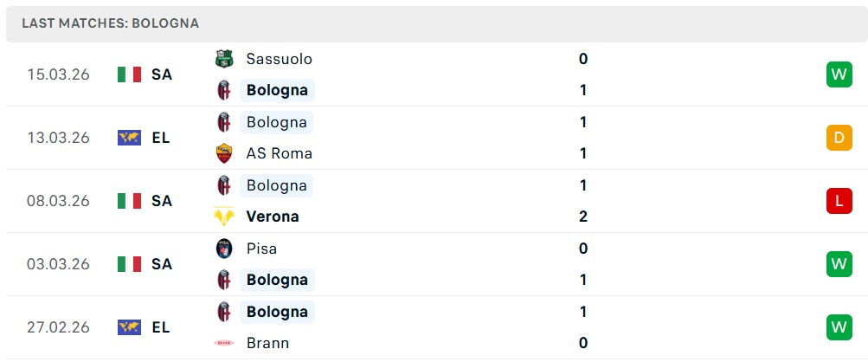Click the Sassuolo team crest
868x362 pixels.
tap(224, 59)
